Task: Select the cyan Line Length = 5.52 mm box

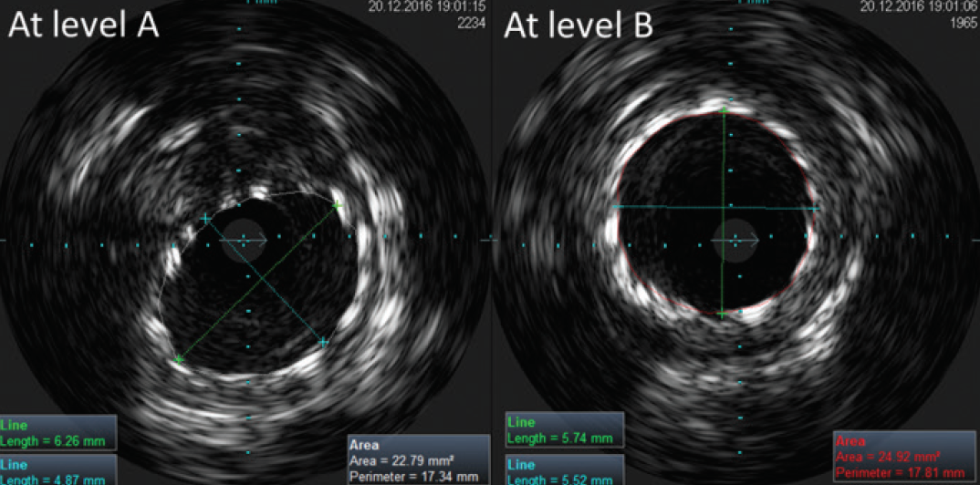Action: coord(565,469)
